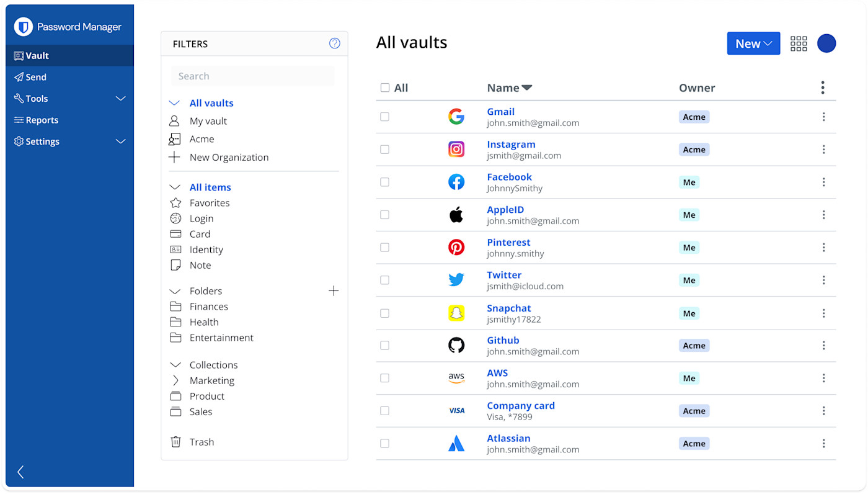Open the apps grid next to New button
The height and width of the screenshot is (494, 868).
coord(798,43)
